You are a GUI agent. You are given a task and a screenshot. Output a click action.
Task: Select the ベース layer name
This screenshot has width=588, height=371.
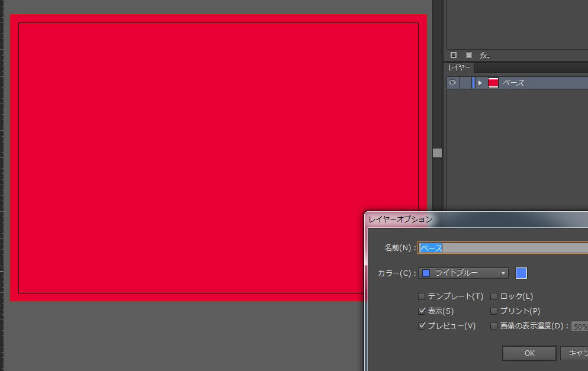(x=513, y=83)
